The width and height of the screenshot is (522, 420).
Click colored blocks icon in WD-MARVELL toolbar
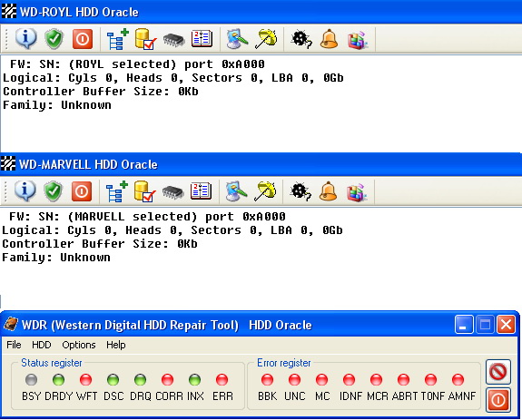click(x=357, y=192)
